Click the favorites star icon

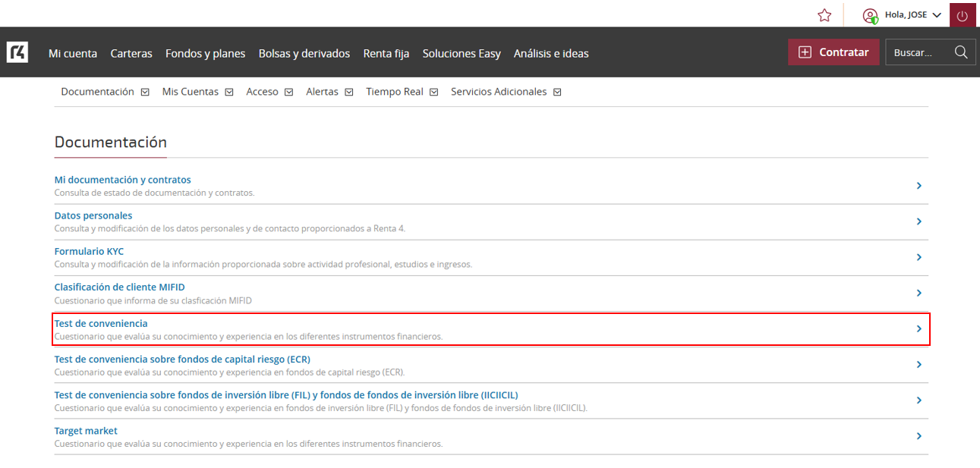pos(824,15)
